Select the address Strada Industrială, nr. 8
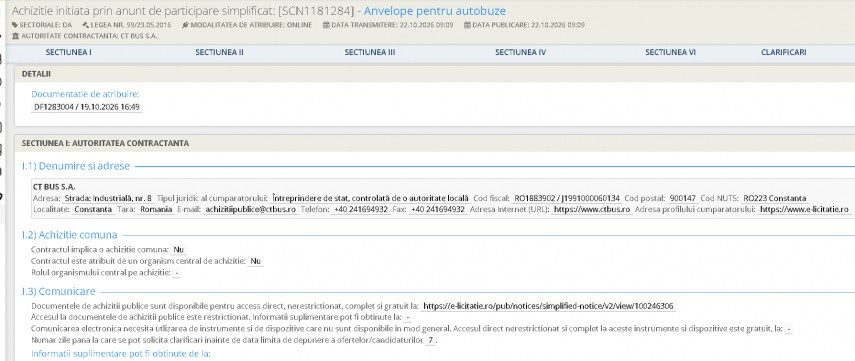This screenshot has width=855, height=361. click(x=108, y=198)
